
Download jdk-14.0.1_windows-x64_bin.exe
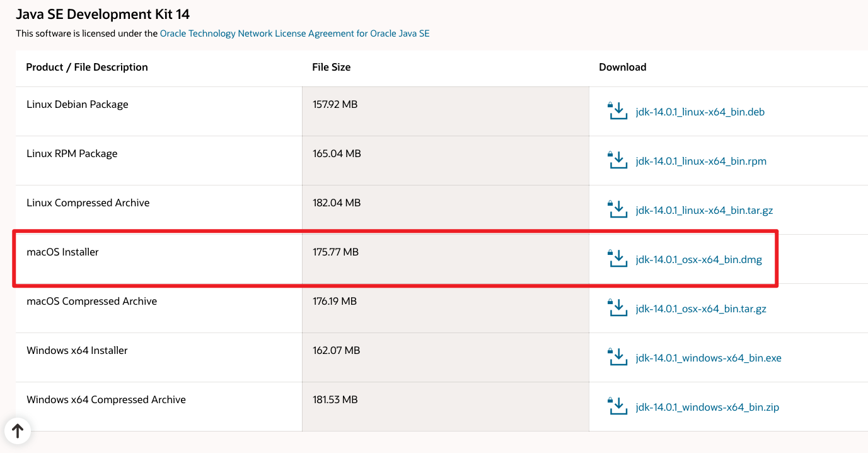pos(709,358)
